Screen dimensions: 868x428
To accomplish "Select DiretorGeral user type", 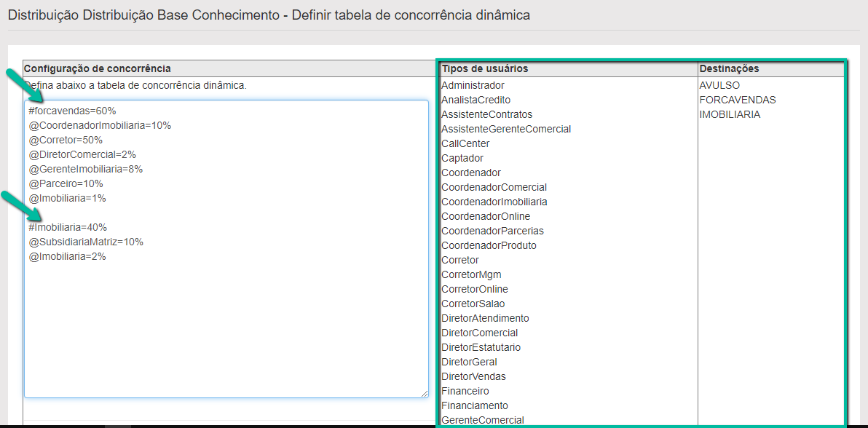I will pos(469,362).
